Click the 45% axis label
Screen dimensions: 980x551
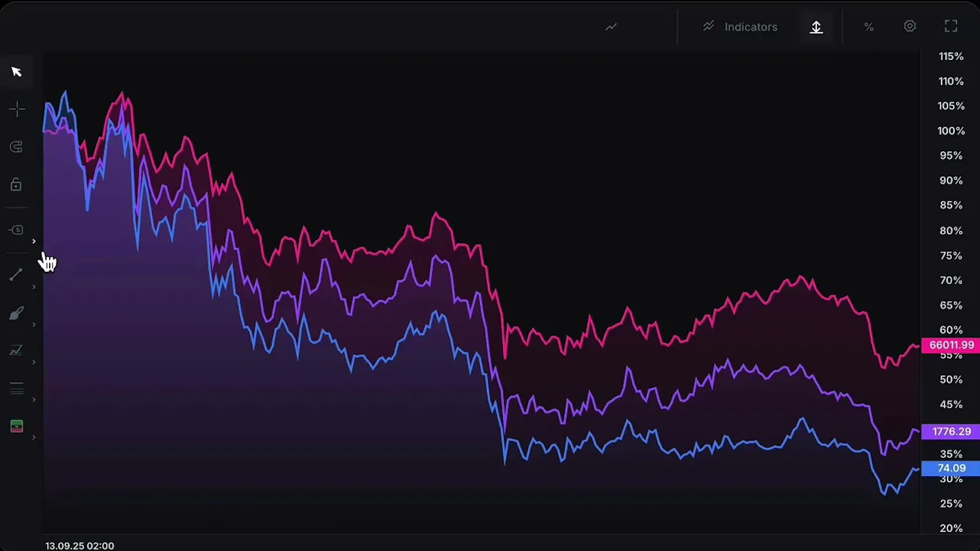point(951,405)
